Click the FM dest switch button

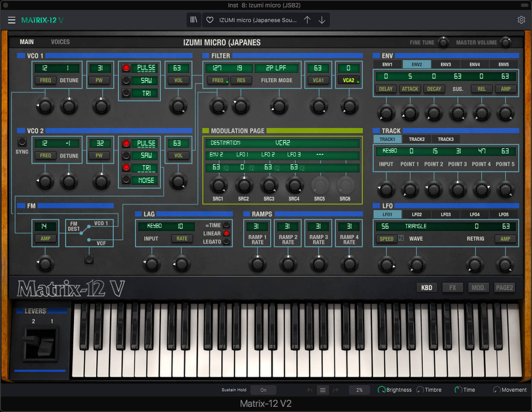pyautogui.click(x=89, y=259)
